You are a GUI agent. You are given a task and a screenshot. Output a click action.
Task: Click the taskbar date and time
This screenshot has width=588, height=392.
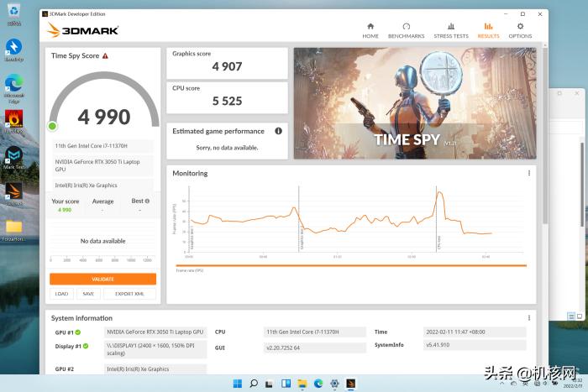click(x=573, y=383)
